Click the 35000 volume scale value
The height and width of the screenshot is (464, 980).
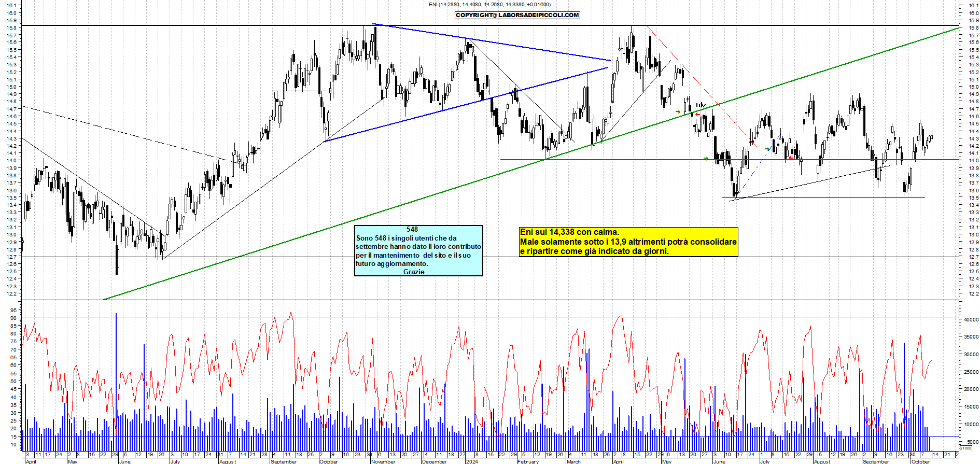[x=971, y=337]
